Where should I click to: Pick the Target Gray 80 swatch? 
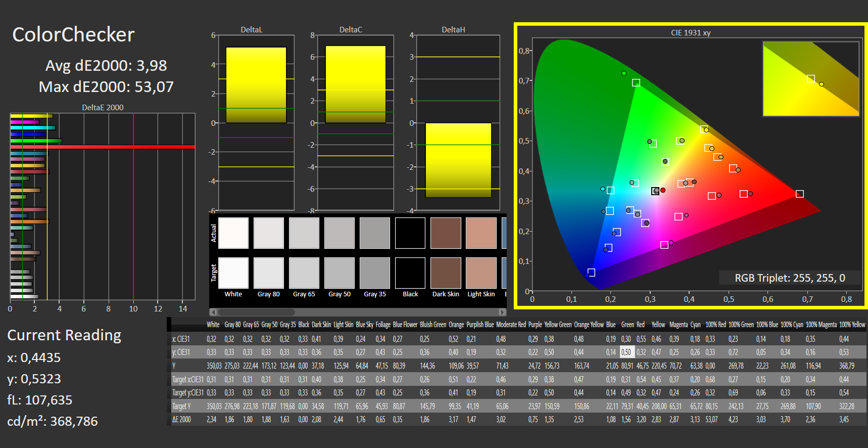click(x=269, y=273)
